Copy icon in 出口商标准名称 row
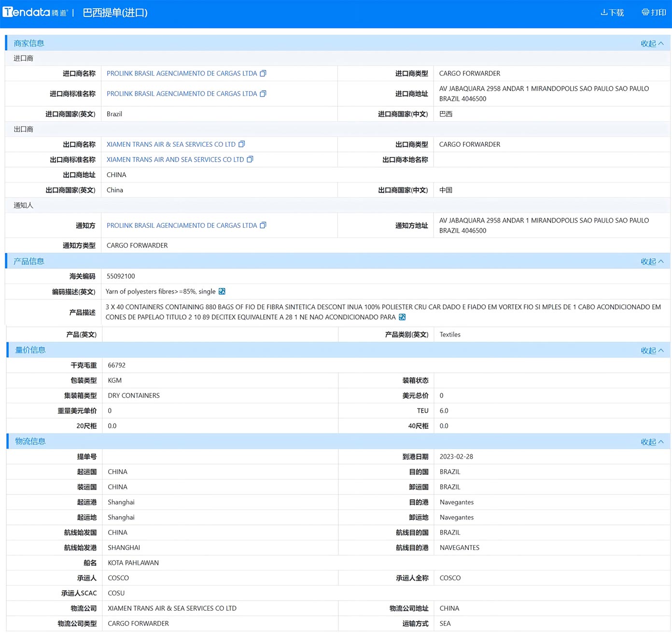The image size is (672, 633). [x=250, y=159]
